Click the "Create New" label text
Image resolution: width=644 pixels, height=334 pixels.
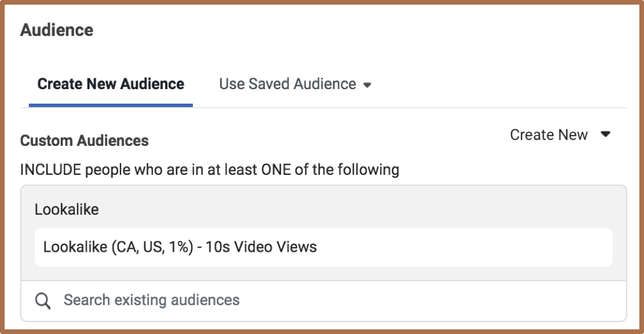548,135
